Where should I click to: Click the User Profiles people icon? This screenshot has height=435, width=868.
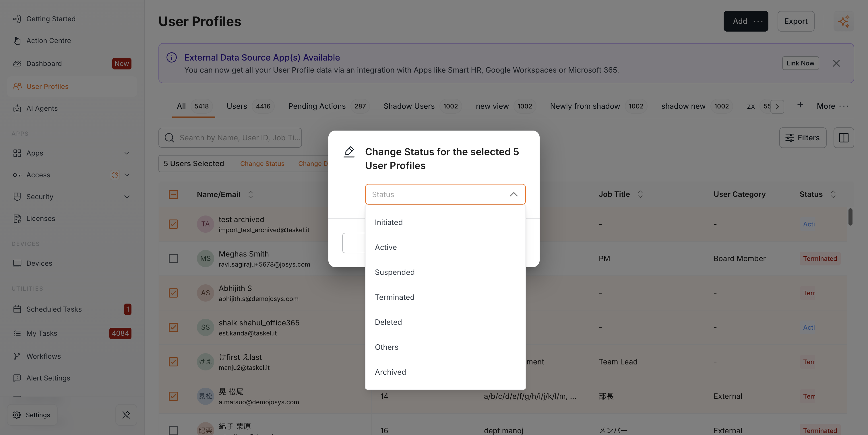coord(17,87)
